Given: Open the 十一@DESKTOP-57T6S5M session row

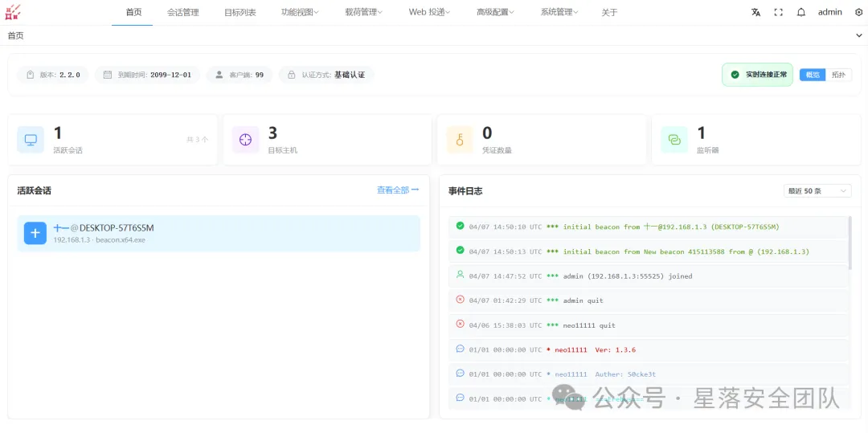Looking at the screenshot, I should coord(219,233).
